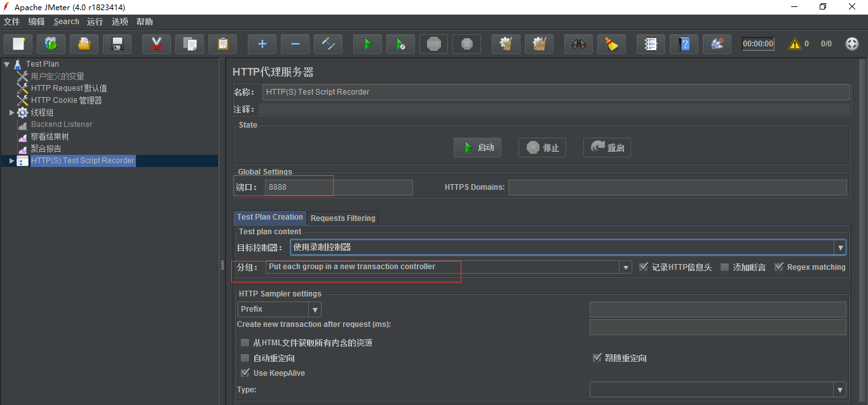Click the remote engines icon at far right
The width and height of the screenshot is (868, 405).
(852, 44)
